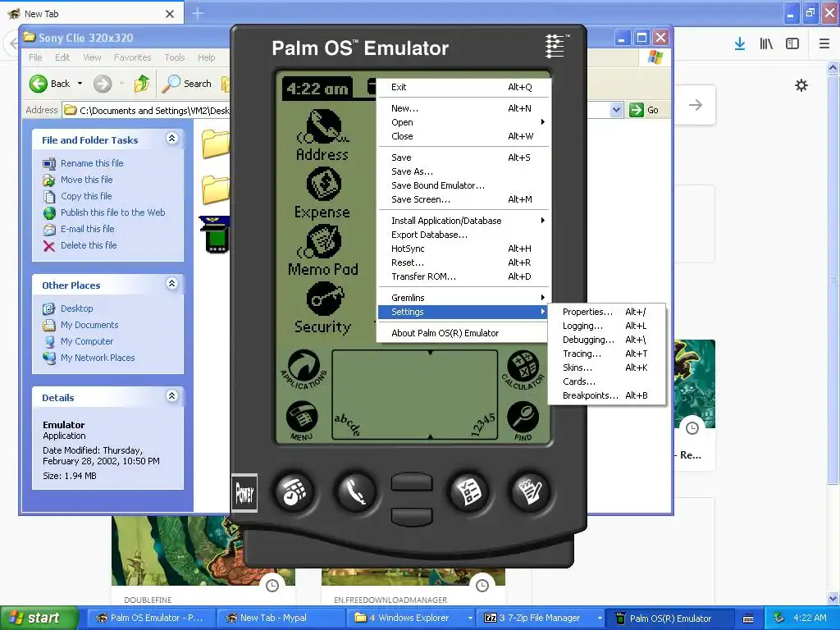Click the Back button in Explorer
Image resolution: width=840 pixels, height=630 pixels.
pyautogui.click(x=49, y=84)
